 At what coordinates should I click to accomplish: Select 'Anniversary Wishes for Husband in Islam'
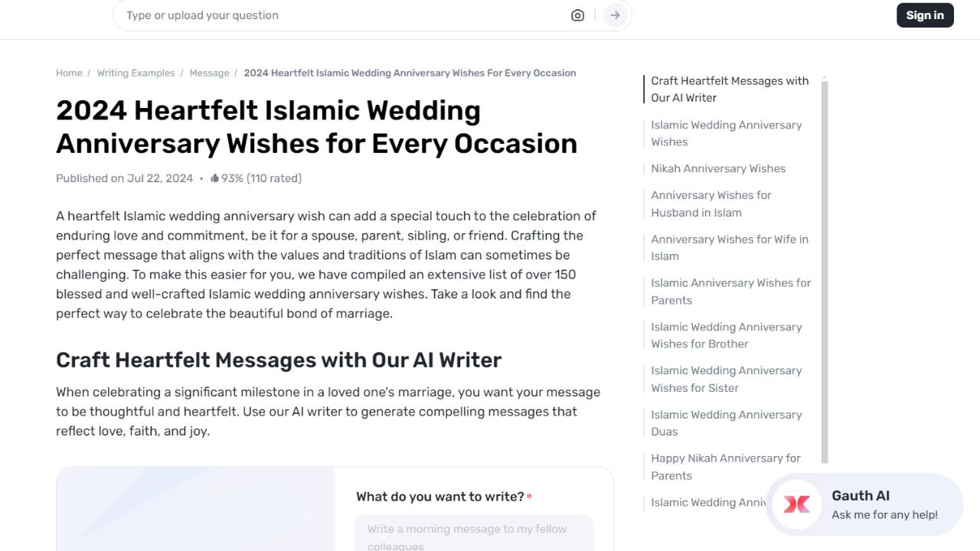point(710,204)
